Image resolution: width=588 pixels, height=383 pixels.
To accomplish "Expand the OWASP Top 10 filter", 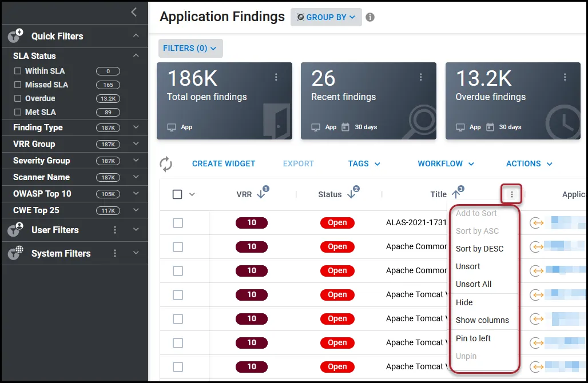I will coord(136,193).
